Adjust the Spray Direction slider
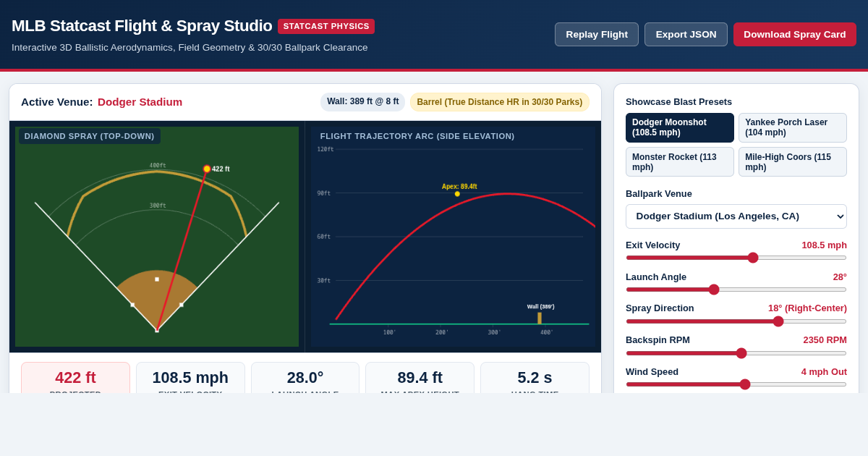 point(736,321)
